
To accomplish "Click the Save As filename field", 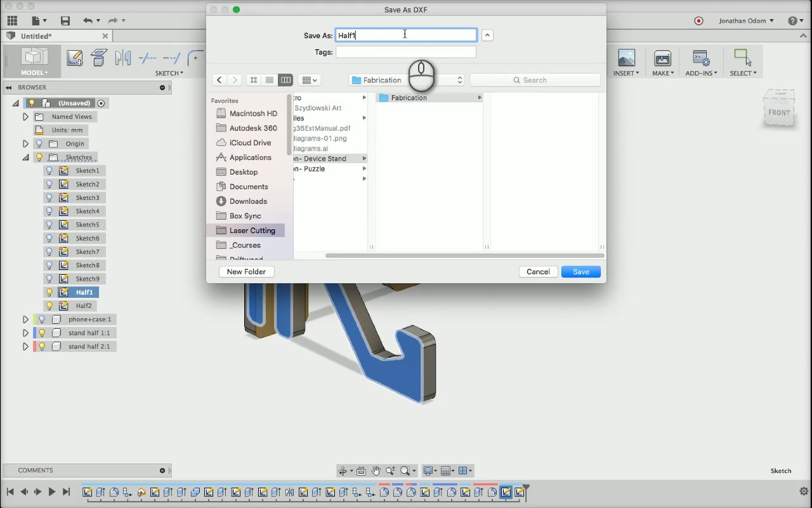I will coord(406,35).
